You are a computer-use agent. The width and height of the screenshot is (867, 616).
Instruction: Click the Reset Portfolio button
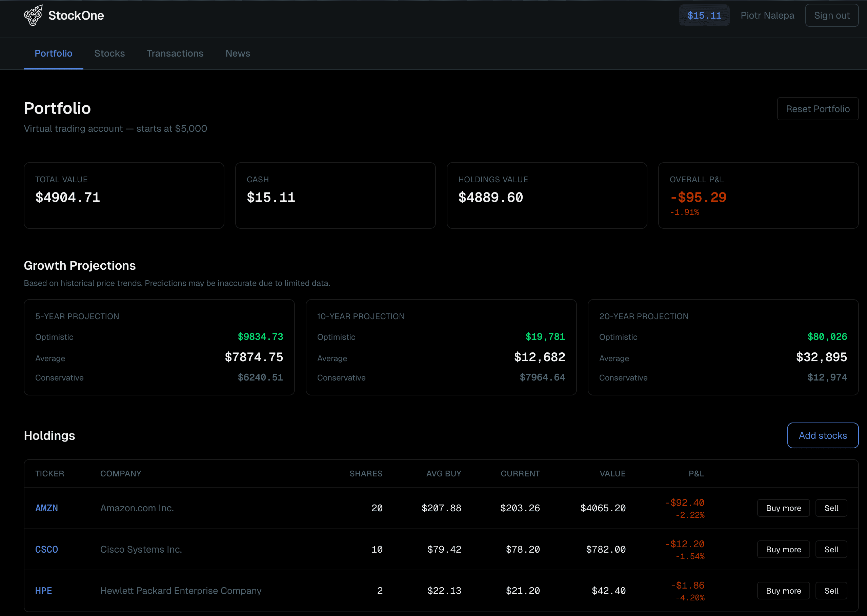818,109
